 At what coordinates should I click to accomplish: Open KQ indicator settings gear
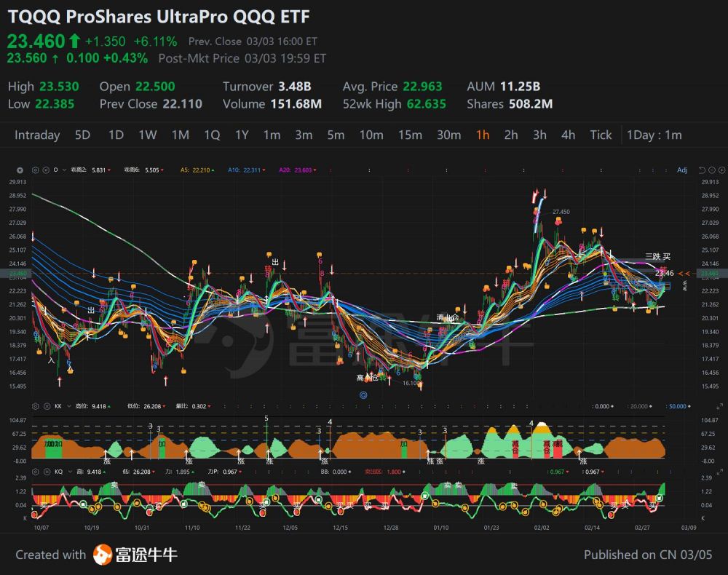pos(36,472)
